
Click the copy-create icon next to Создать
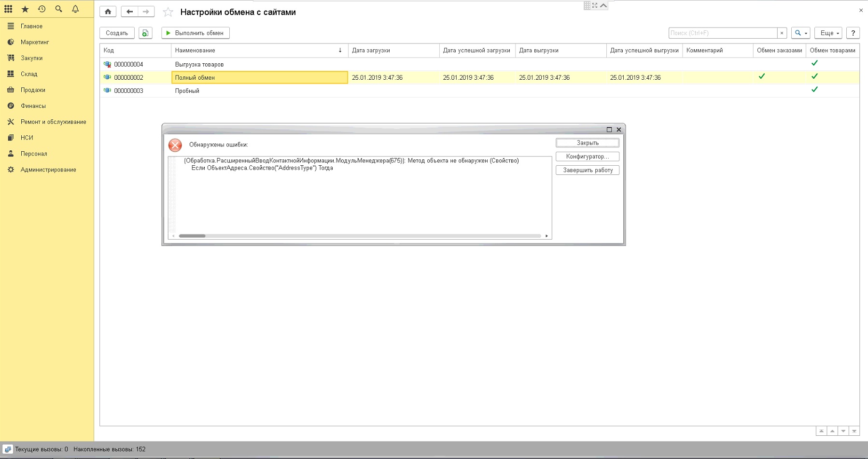145,33
